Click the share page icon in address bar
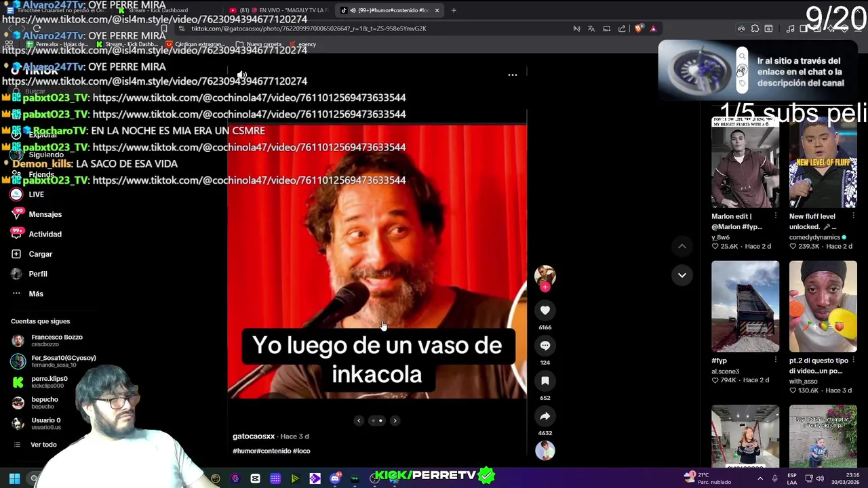The width and height of the screenshot is (868, 488). point(622,28)
